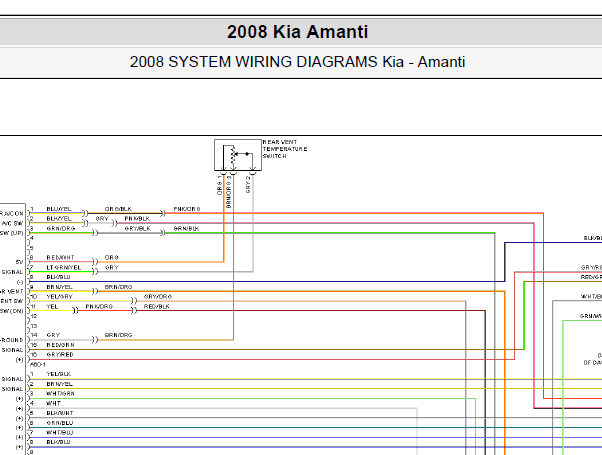Select the "BLK/YEL" wire label
Image resolution: width=602 pixels, height=455 pixels.
point(59,218)
